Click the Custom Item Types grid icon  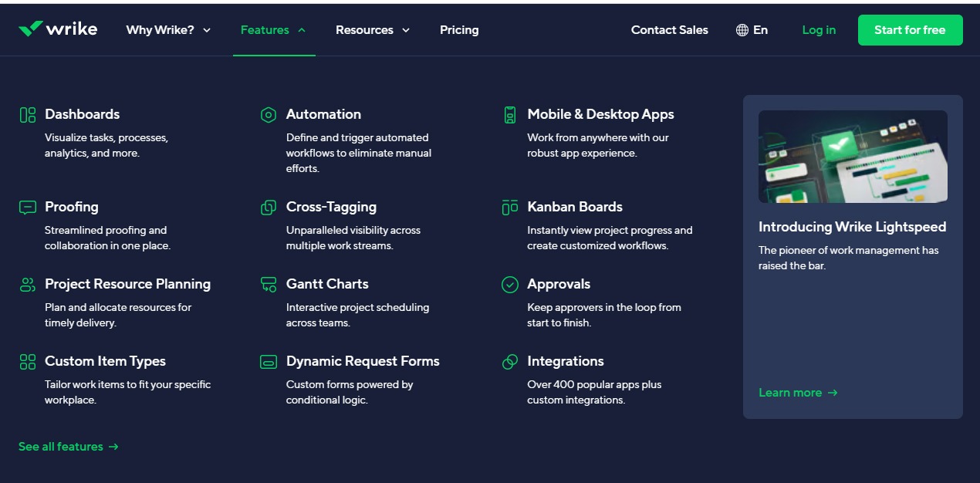[x=28, y=362]
